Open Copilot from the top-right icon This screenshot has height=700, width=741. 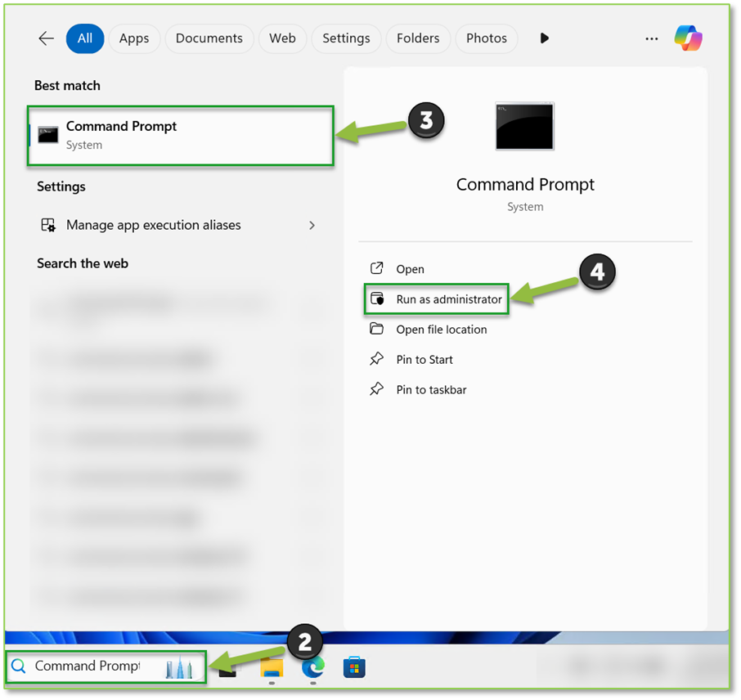tap(688, 38)
